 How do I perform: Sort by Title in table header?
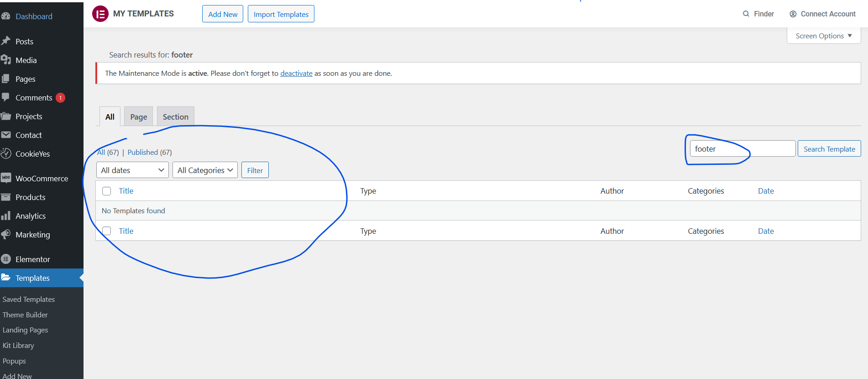pos(126,191)
